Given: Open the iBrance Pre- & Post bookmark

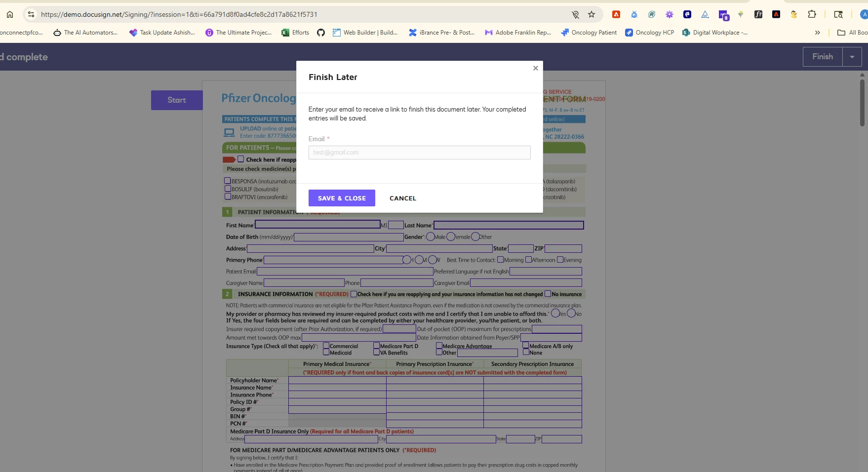Looking at the screenshot, I should [441, 33].
